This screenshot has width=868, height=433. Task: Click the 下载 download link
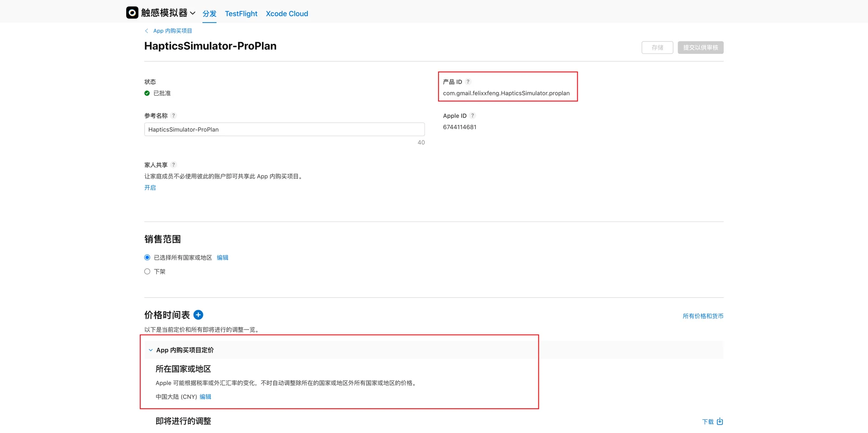(x=708, y=422)
